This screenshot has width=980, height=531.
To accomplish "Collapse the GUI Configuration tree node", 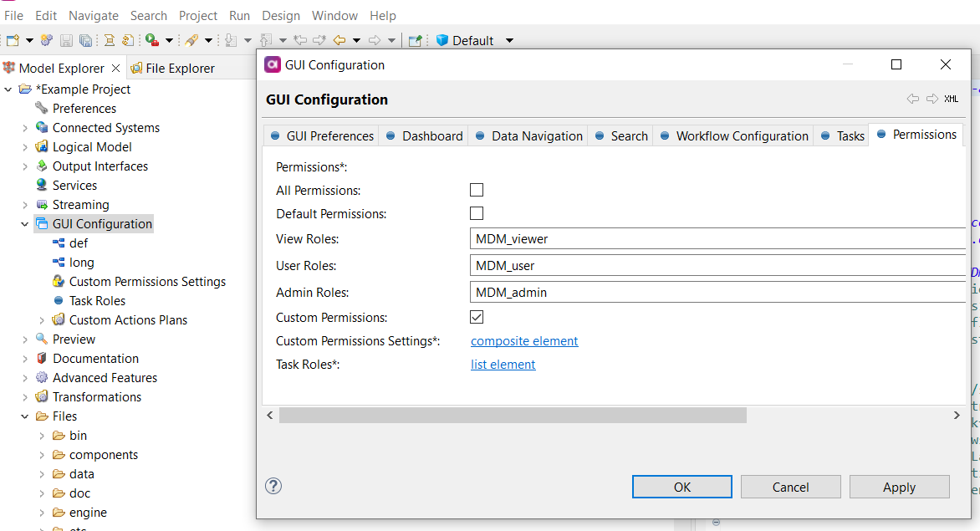I will tap(25, 224).
